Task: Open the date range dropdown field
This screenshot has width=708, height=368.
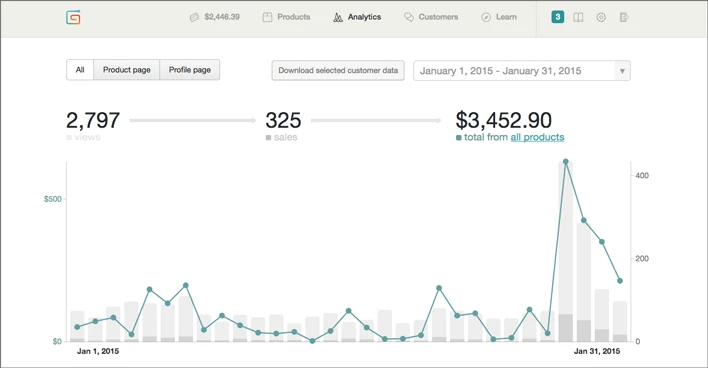Action: [x=522, y=71]
